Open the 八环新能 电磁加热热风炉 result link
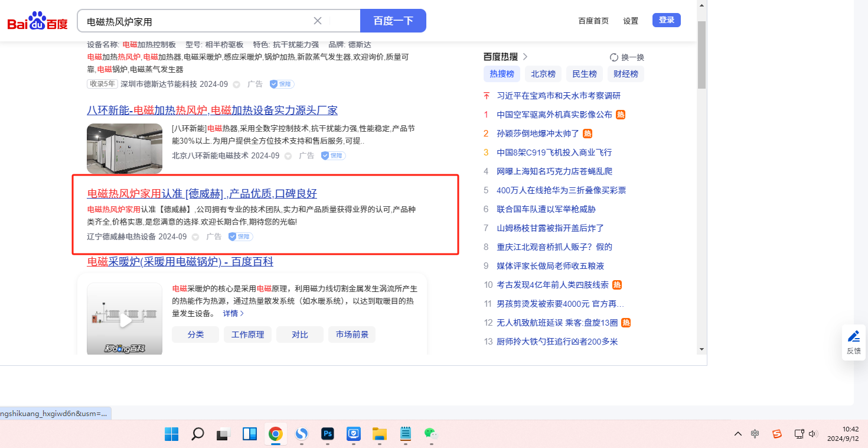This screenshot has height=448, width=868. [212, 111]
